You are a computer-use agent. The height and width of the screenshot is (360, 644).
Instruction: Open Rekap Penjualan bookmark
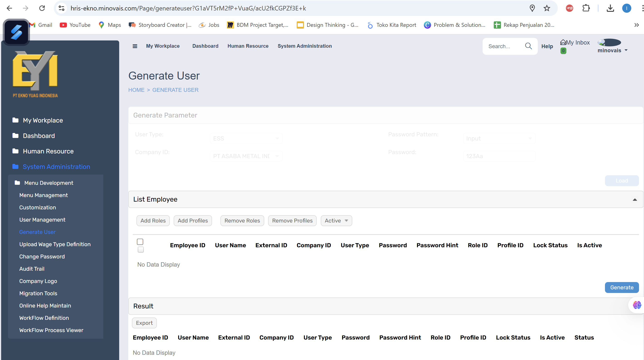[x=524, y=25]
